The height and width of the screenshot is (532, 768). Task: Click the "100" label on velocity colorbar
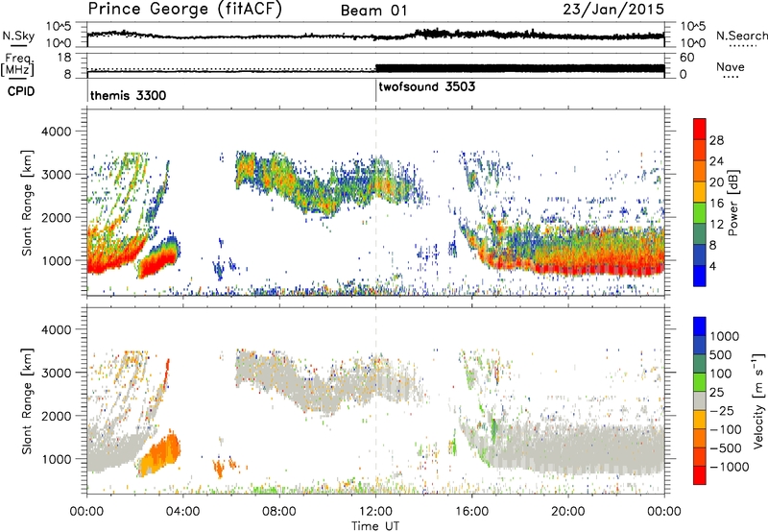[721, 374]
